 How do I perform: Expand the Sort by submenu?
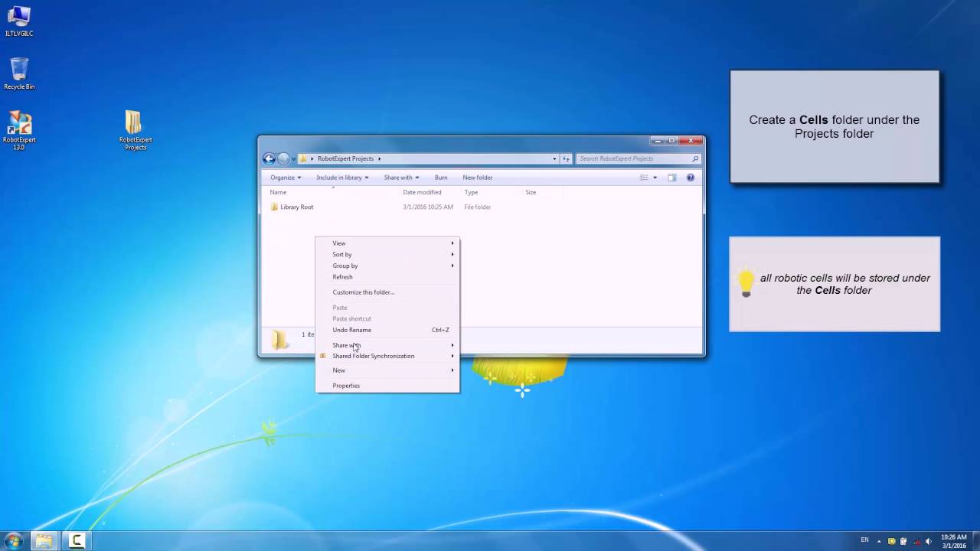(387, 254)
